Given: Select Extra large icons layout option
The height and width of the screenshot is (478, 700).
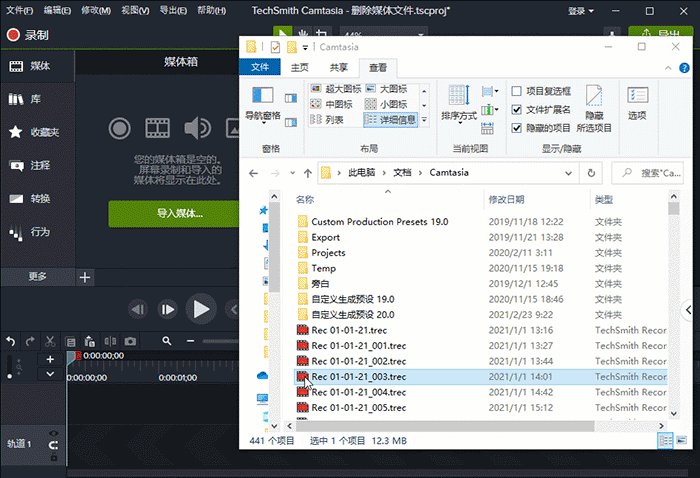Looking at the screenshot, I should tap(336, 89).
